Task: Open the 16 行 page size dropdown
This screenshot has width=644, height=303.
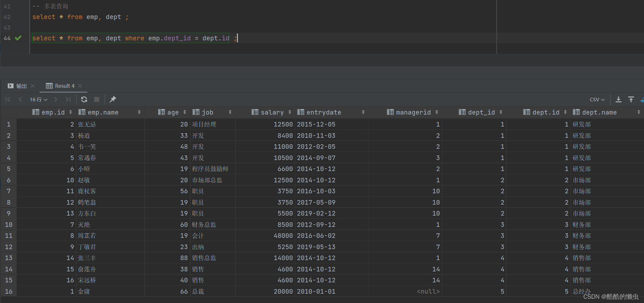Action: pos(39,100)
